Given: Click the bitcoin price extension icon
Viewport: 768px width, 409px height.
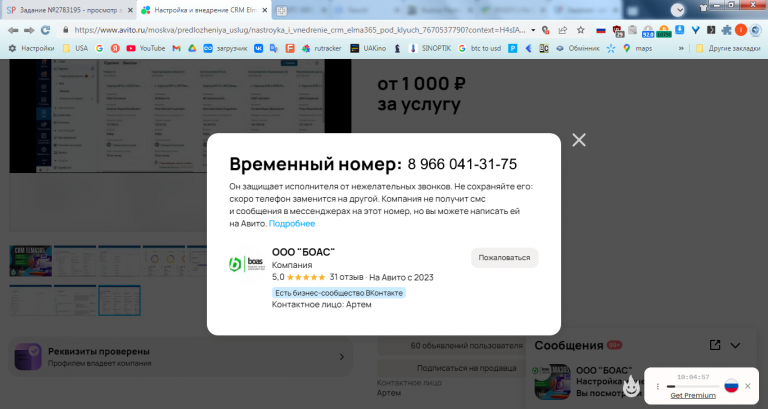Looking at the screenshot, I should (x=664, y=31).
